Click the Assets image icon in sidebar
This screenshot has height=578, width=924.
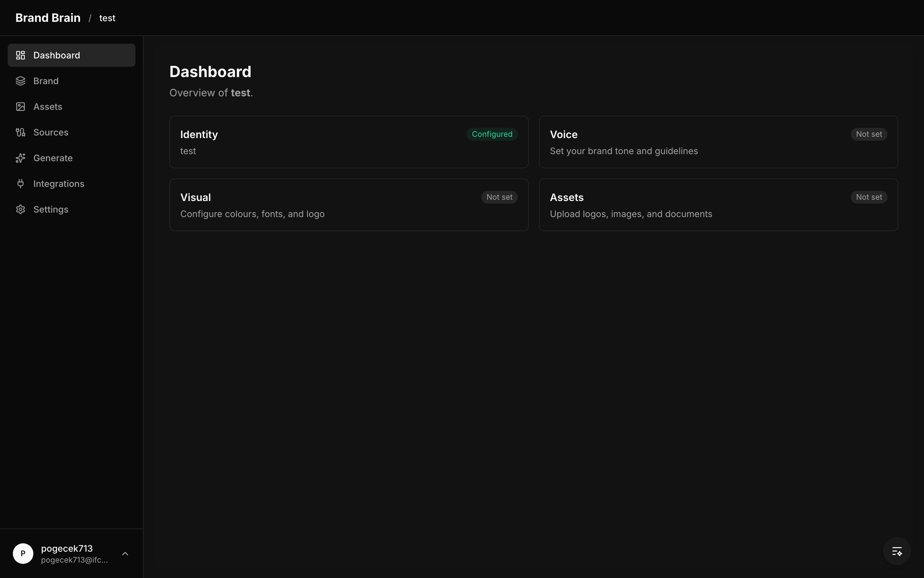[x=21, y=106]
